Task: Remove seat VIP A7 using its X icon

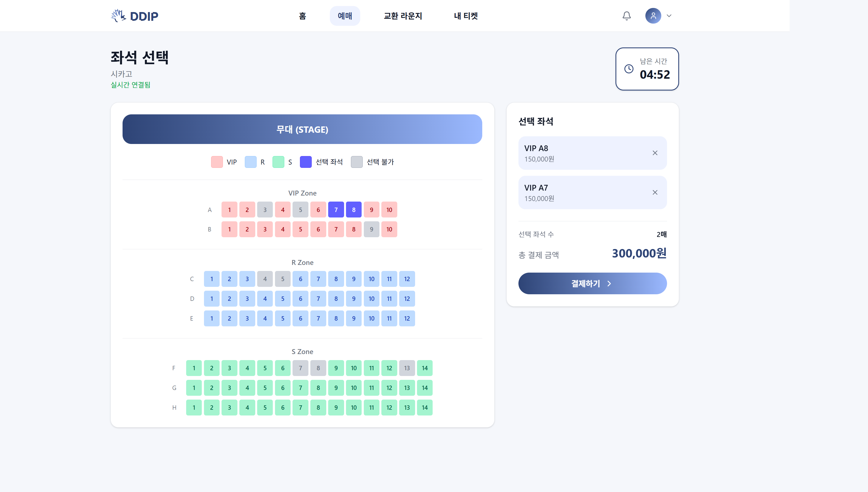Action: (655, 192)
